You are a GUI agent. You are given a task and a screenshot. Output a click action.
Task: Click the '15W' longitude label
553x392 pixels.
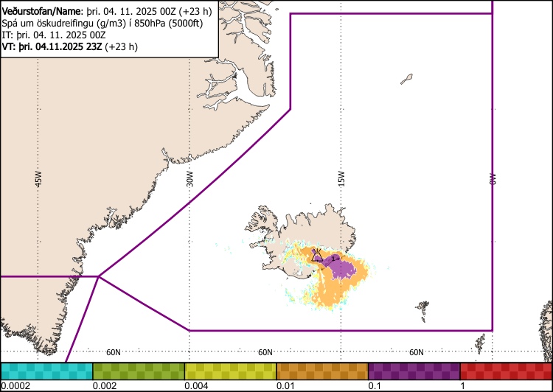(x=341, y=179)
